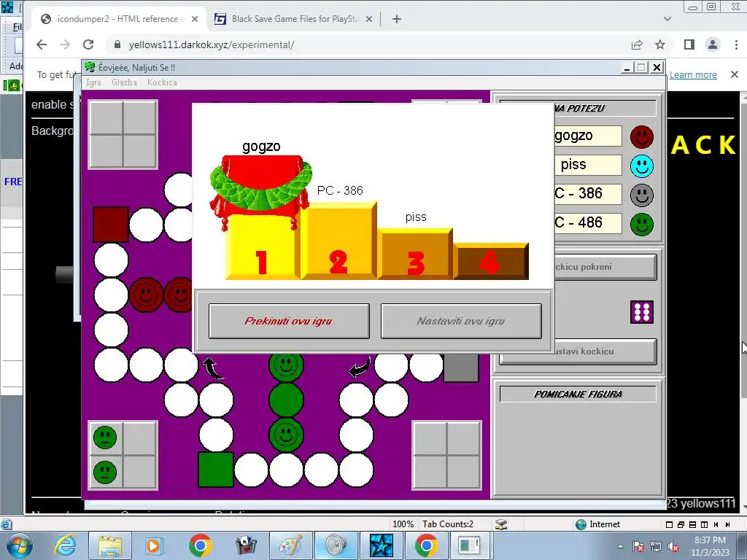Bookmark this page with the star
This screenshot has height=560, width=747.
coord(659,44)
